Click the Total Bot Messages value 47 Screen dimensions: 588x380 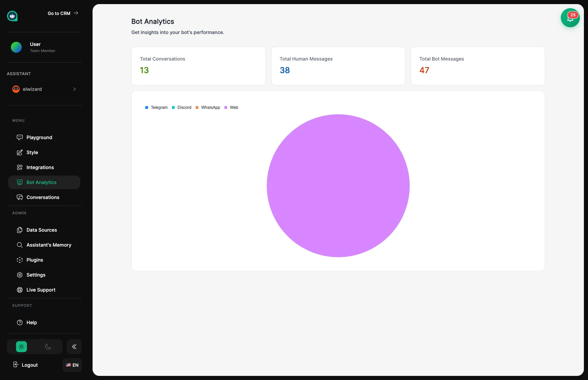(x=424, y=70)
